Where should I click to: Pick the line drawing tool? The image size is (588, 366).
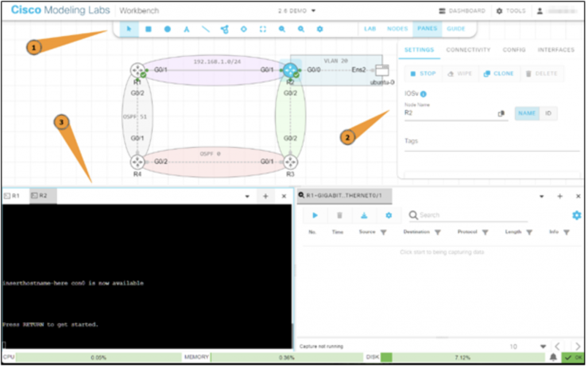[205, 29]
